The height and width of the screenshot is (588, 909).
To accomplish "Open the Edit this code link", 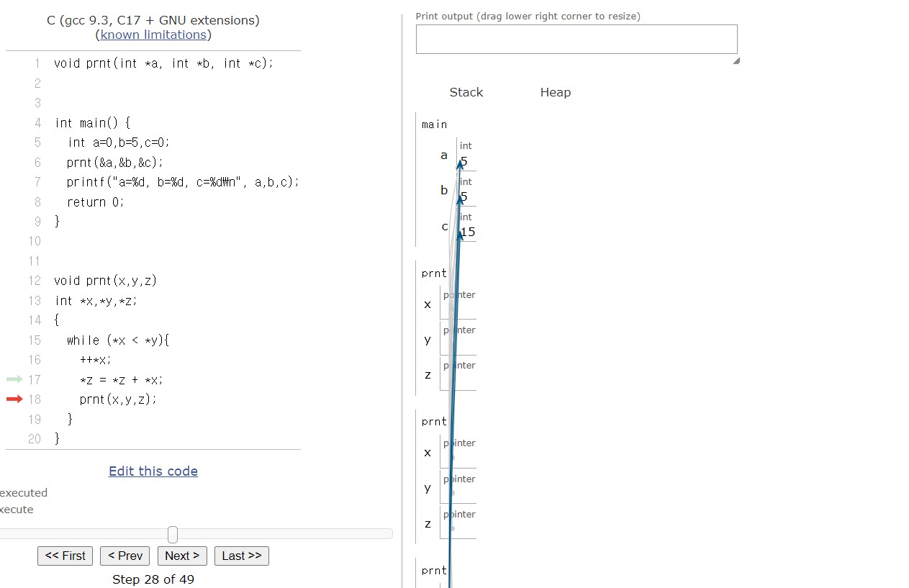I will tap(153, 471).
